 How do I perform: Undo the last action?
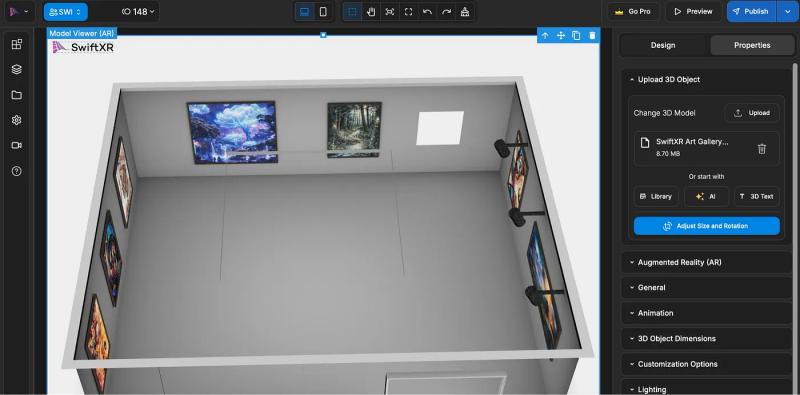(x=428, y=12)
